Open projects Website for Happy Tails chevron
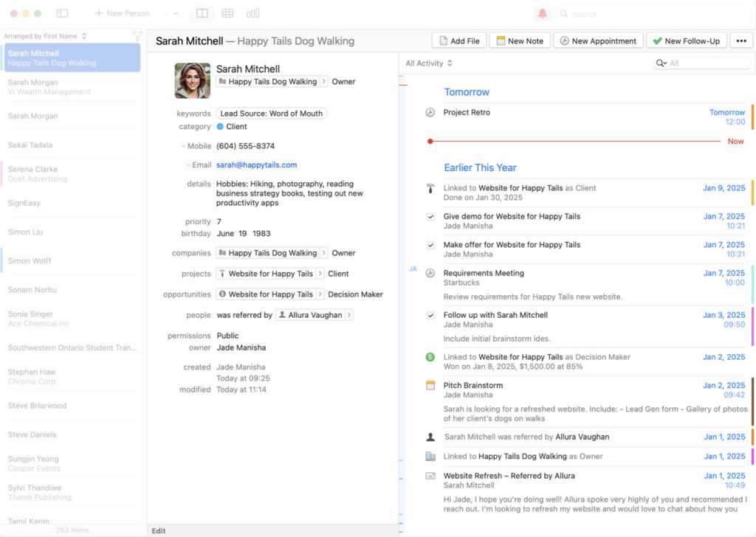 (x=320, y=274)
